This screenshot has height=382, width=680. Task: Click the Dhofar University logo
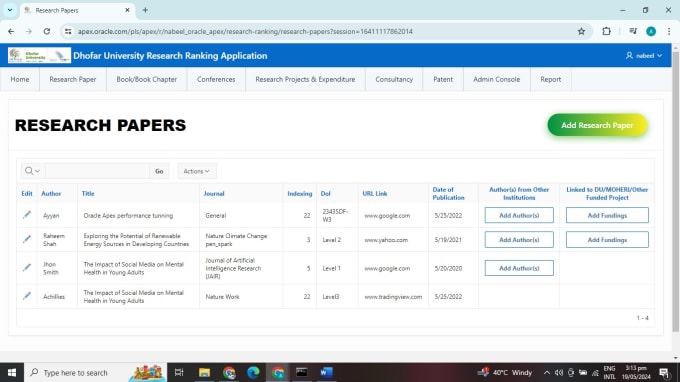point(39,56)
